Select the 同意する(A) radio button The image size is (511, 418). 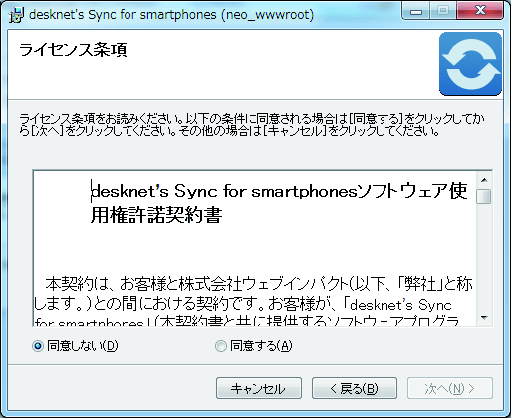tap(221, 346)
